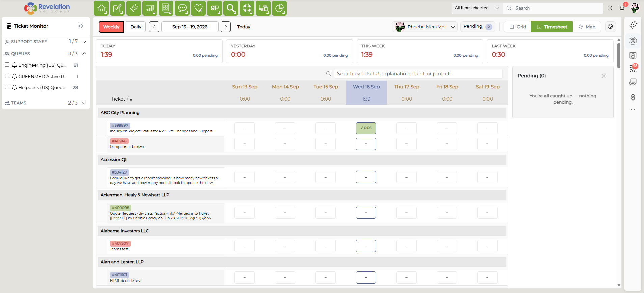Image resolution: width=644 pixels, height=293 pixels.
Task: Check the Engineering (US) queue checkbox
Action: click(7, 65)
